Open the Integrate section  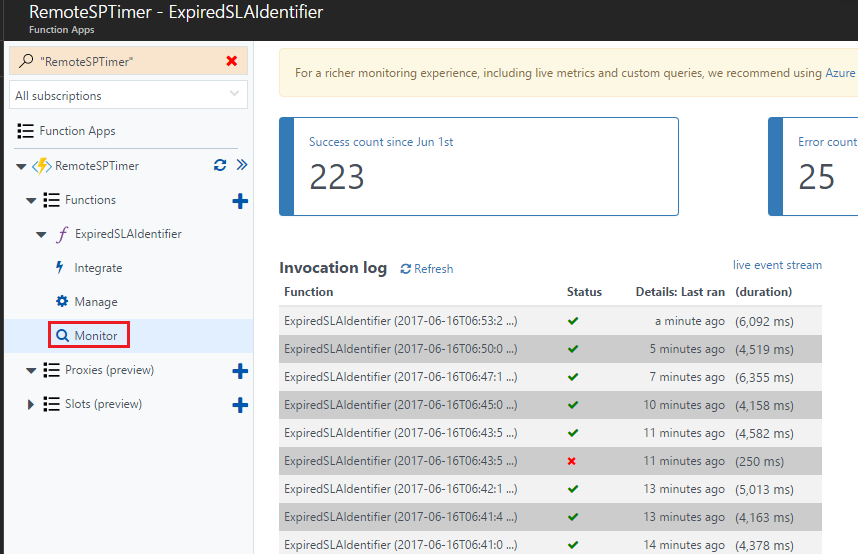click(x=98, y=268)
